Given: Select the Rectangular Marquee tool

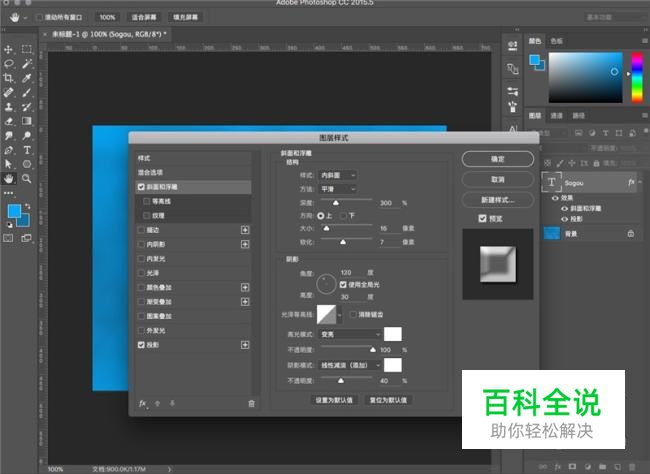Looking at the screenshot, I should (27, 49).
